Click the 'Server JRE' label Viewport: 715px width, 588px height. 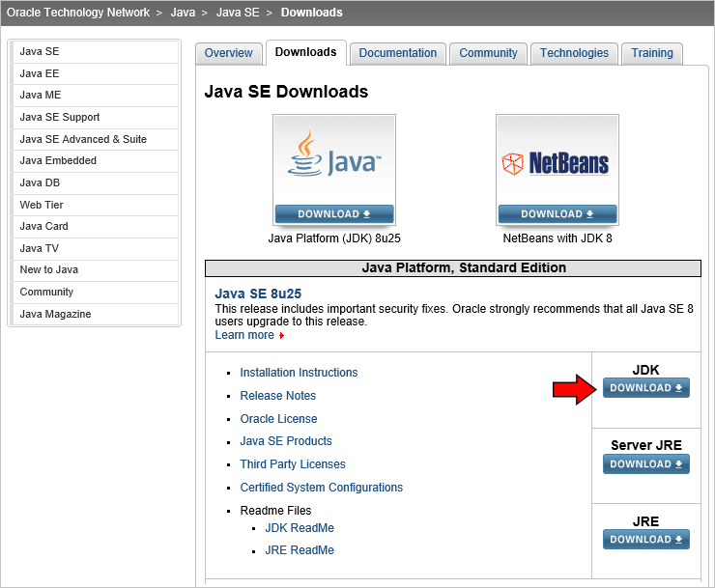(x=646, y=445)
